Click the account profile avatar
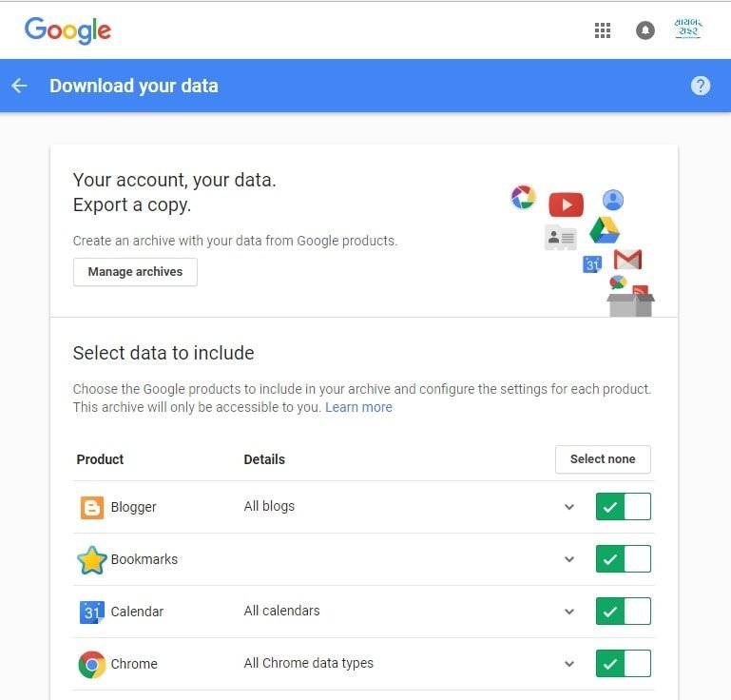731x700 pixels. (x=687, y=29)
